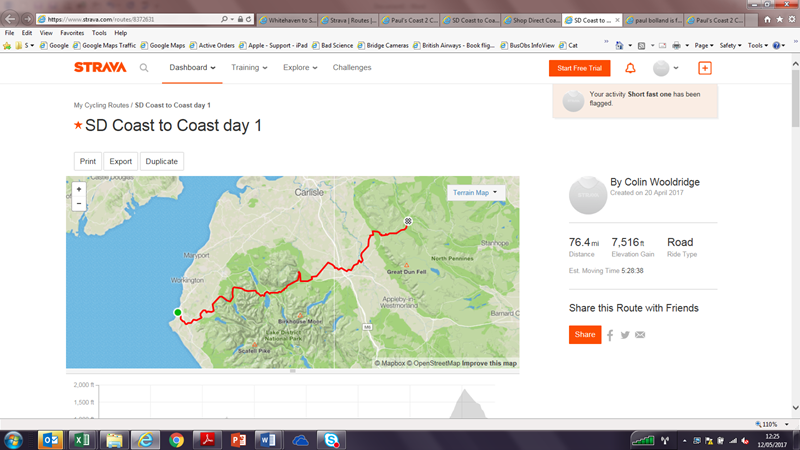This screenshot has height=450, width=800.
Task: Click the My Cycling Routes breadcrumb link
Action: coord(101,105)
